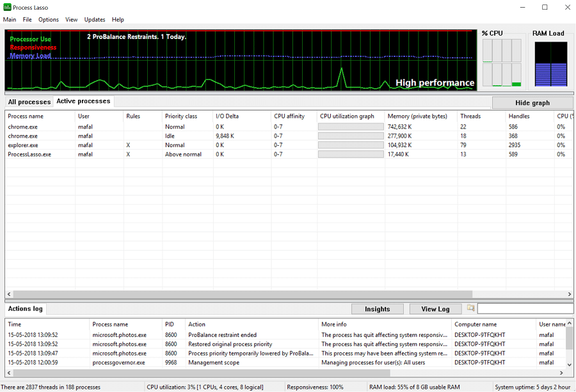Screen dimensions: 576x392
Task: Click the actions log search field
Action: tap(525, 309)
